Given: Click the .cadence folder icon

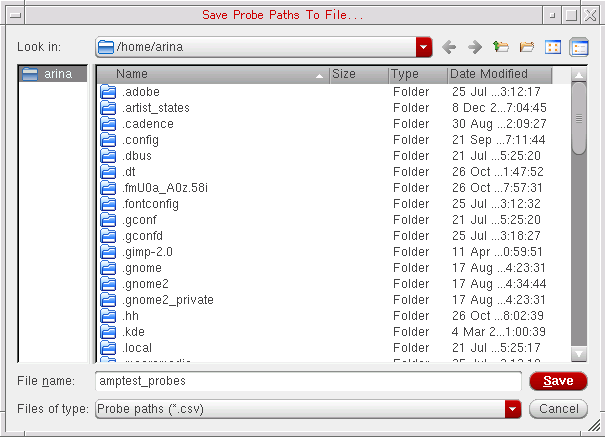Looking at the screenshot, I should [108, 124].
